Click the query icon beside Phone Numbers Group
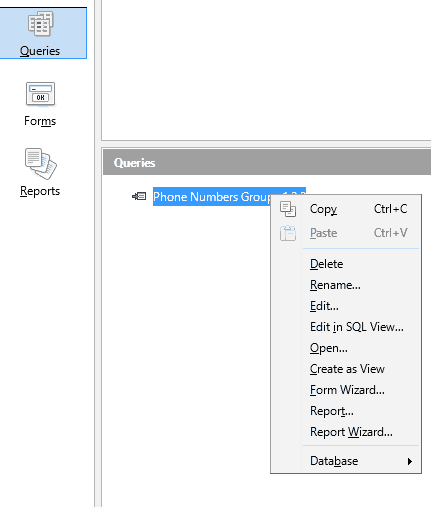This screenshot has width=431, height=507. (139, 196)
